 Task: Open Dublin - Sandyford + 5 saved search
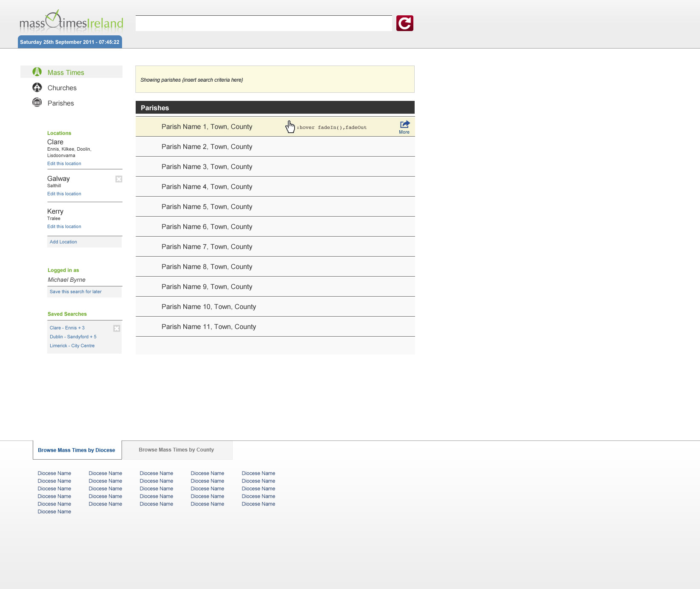point(73,337)
